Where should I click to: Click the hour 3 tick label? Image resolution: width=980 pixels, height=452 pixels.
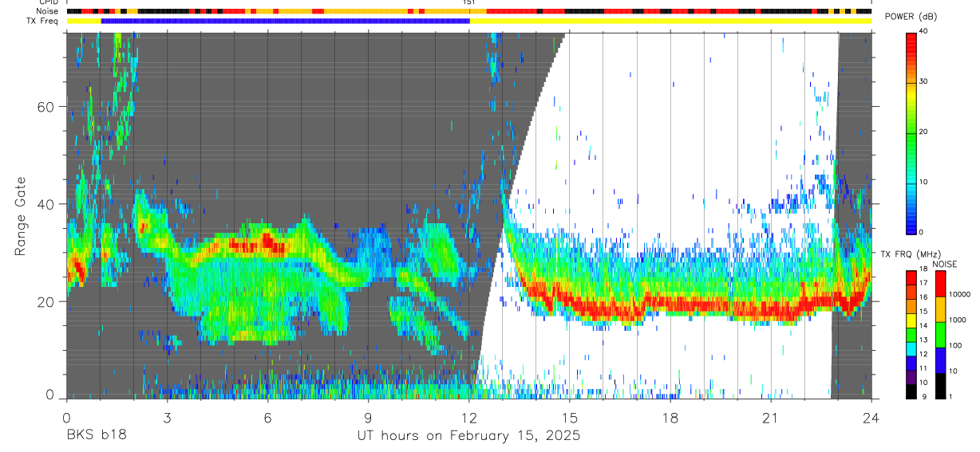(x=167, y=417)
